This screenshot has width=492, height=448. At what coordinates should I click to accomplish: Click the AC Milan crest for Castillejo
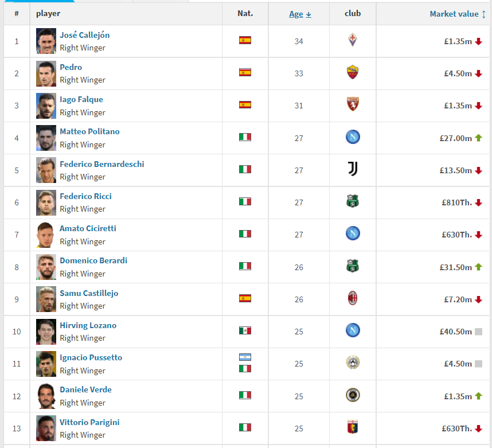point(353,299)
